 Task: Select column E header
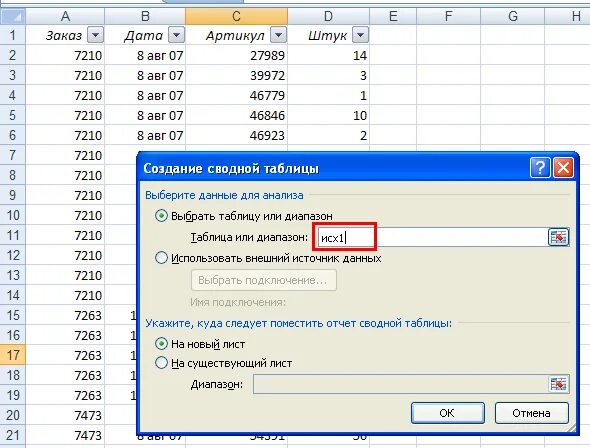coord(393,17)
